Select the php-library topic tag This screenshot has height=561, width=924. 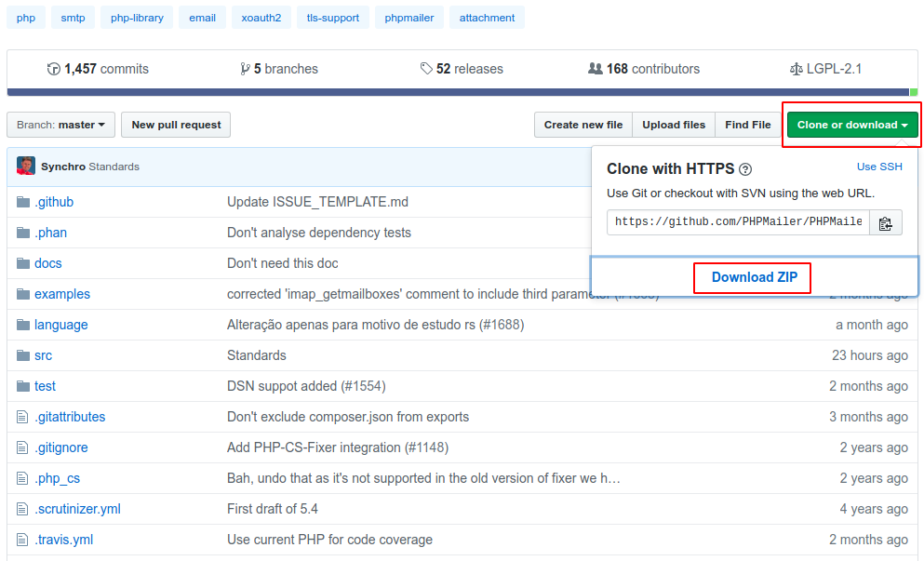click(x=138, y=18)
